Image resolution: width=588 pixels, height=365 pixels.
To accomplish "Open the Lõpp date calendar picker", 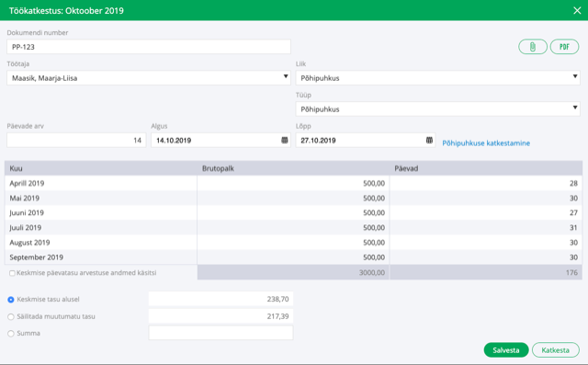I will click(x=429, y=141).
